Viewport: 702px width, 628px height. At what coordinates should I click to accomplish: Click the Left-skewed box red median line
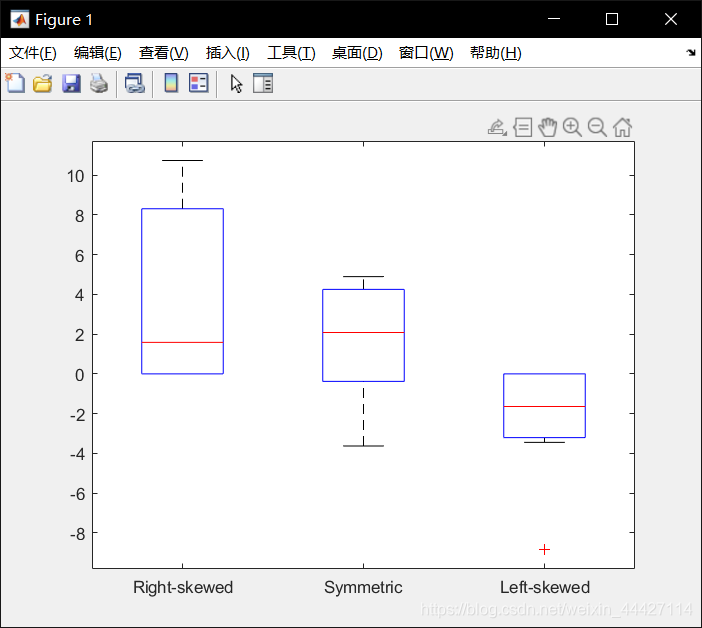point(544,406)
